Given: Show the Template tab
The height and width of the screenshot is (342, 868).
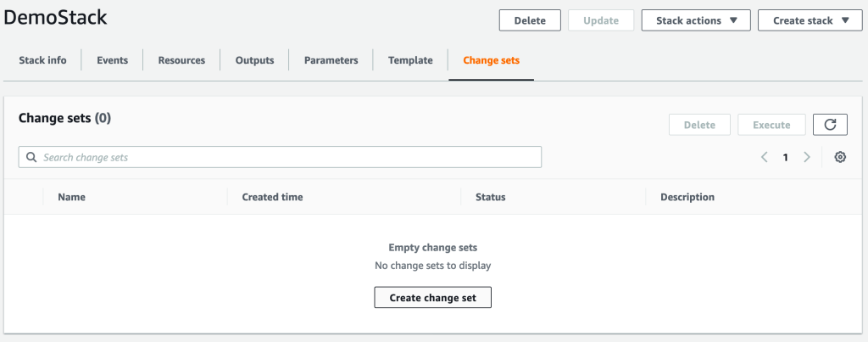Looking at the screenshot, I should pos(410,60).
